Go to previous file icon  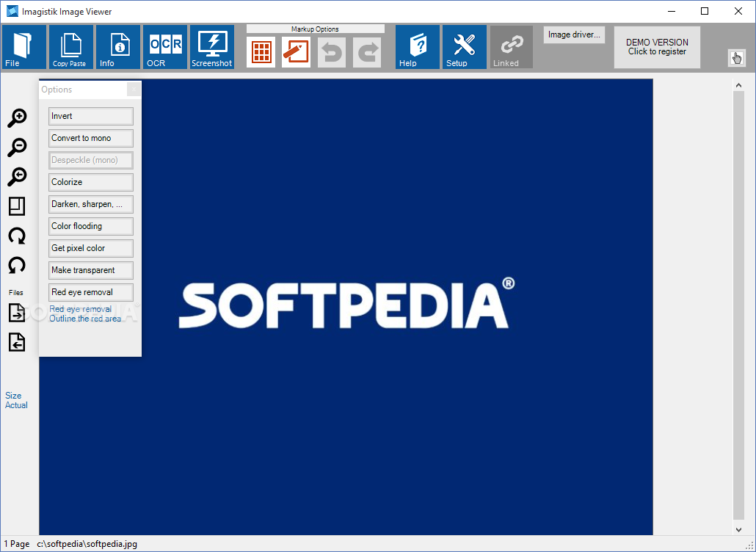tap(17, 342)
